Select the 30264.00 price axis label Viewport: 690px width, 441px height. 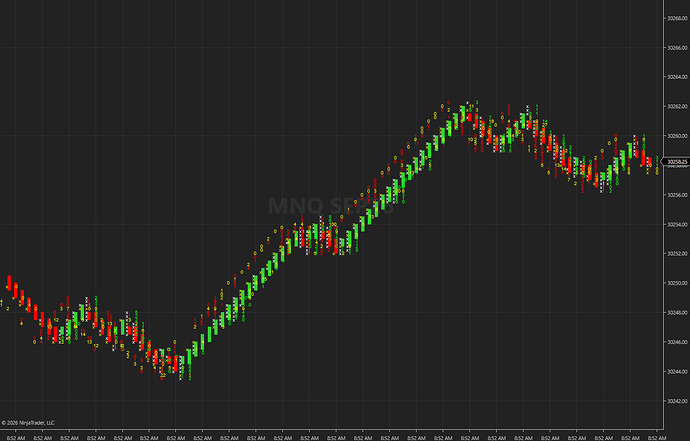pos(677,77)
